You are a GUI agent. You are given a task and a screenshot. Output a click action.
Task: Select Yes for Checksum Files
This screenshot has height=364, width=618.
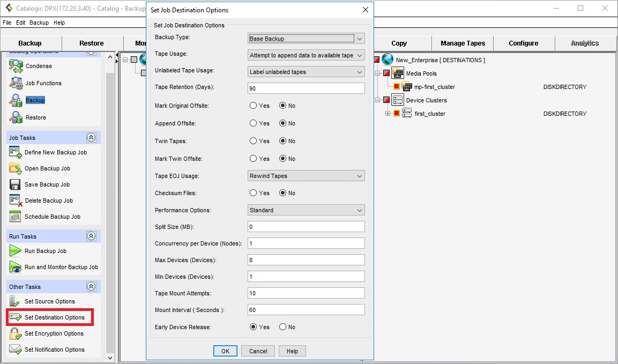click(x=254, y=193)
